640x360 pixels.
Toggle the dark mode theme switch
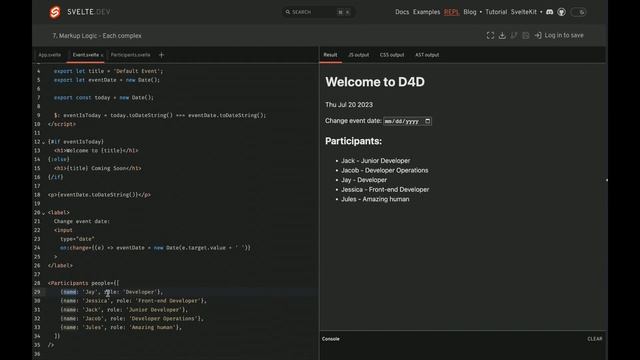578,12
